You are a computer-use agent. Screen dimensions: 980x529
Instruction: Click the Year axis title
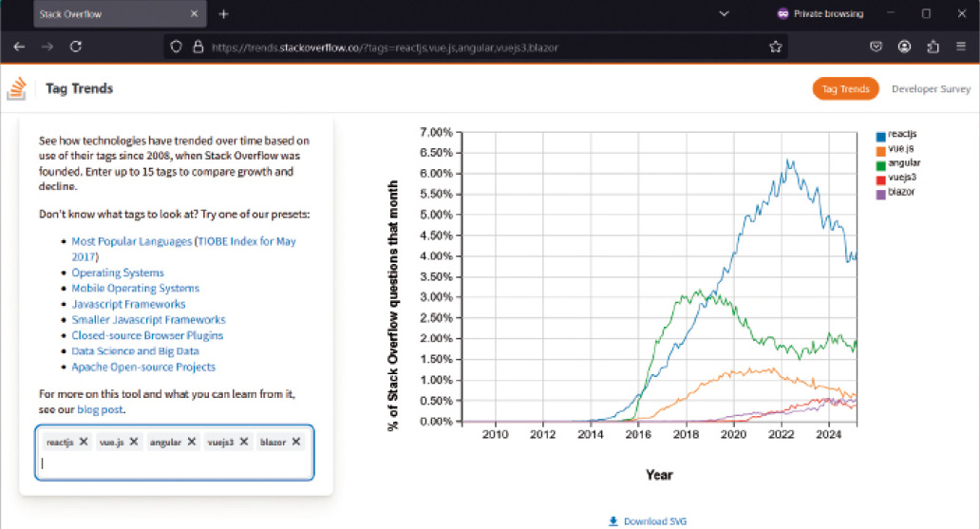(x=659, y=475)
